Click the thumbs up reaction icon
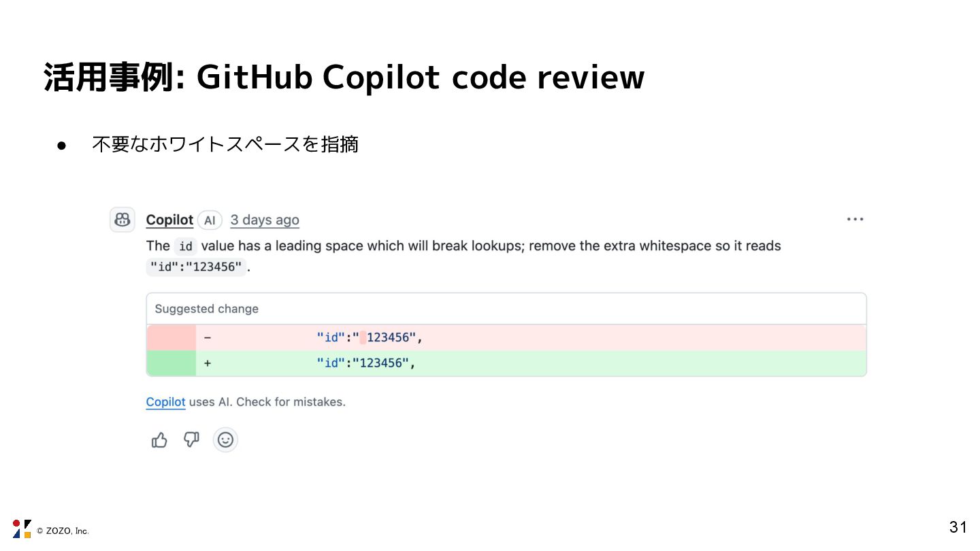Viewport: 980px width, 551px height. [159, 440]
